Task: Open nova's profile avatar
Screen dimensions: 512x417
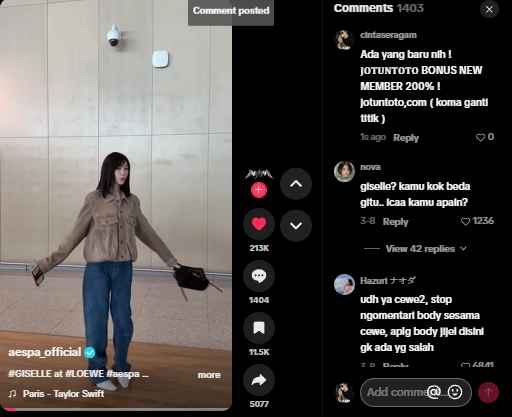Action: point(344,171)
